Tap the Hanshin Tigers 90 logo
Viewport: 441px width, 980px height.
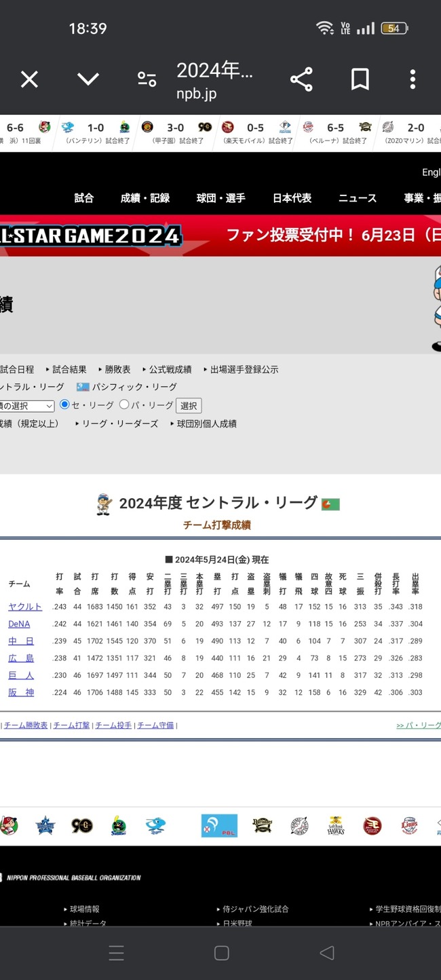pos(82,826)
